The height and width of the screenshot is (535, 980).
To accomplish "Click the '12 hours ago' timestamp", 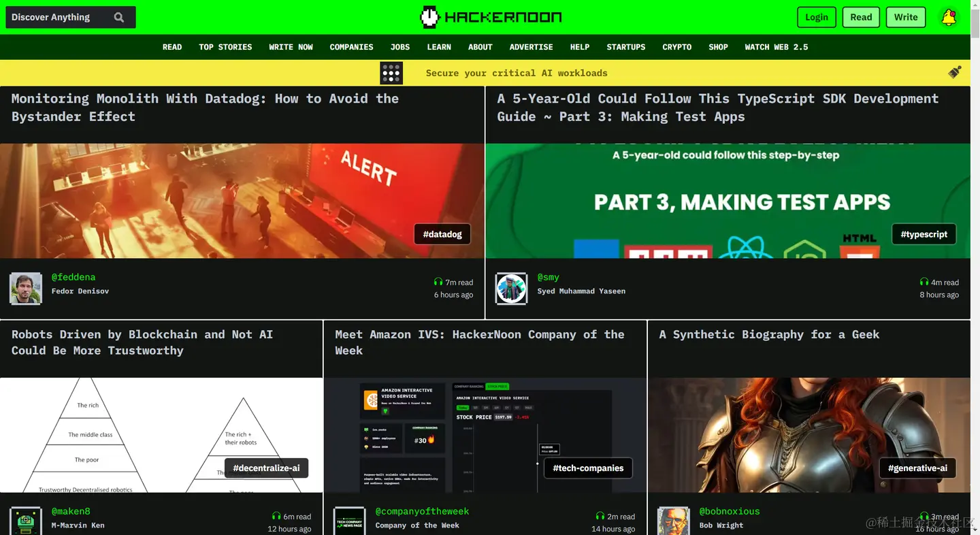I will [x=289, y=529].
